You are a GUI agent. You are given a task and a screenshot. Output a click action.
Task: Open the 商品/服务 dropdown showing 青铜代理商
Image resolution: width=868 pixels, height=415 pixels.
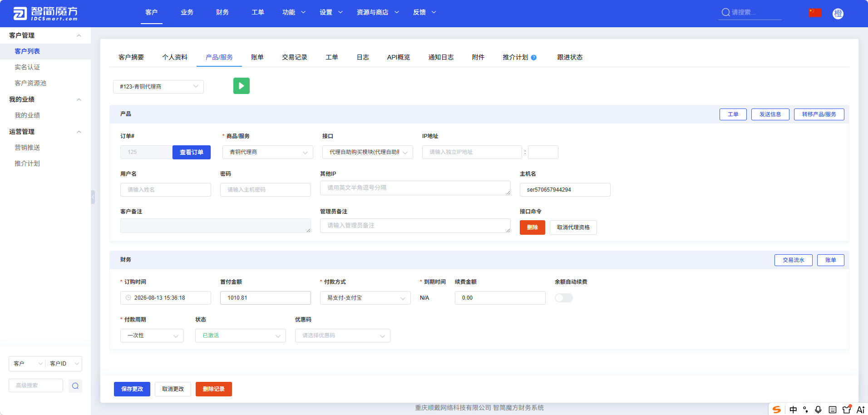click(x=268, y=152)
